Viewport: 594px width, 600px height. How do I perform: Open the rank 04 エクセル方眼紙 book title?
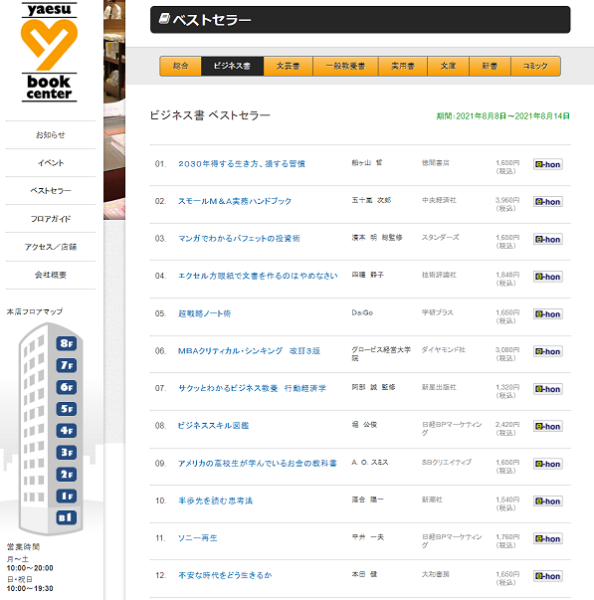coord(258,276)
